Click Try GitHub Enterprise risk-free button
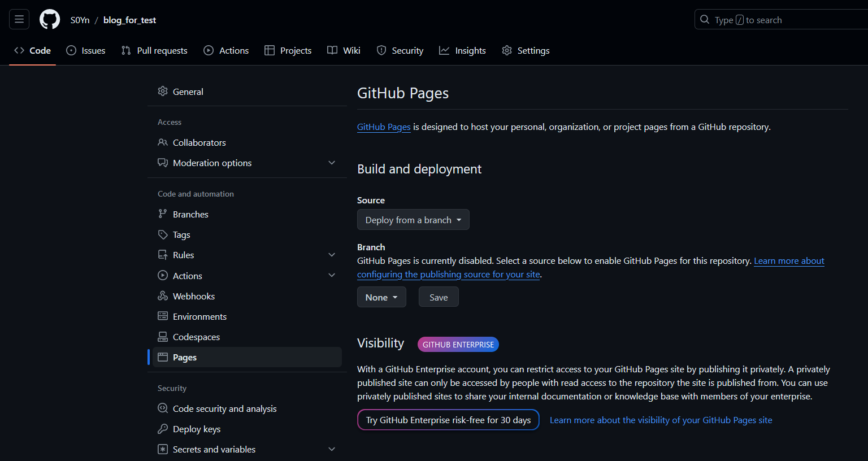 (448, 420)
